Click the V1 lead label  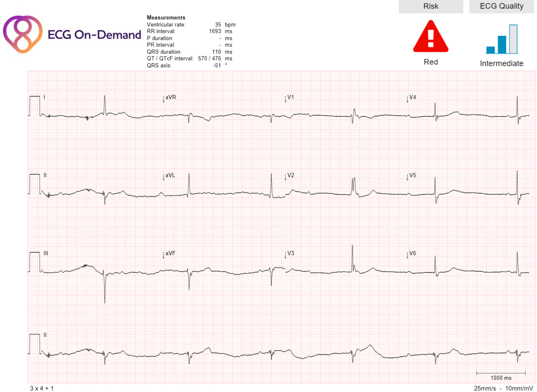pos(290,97)
